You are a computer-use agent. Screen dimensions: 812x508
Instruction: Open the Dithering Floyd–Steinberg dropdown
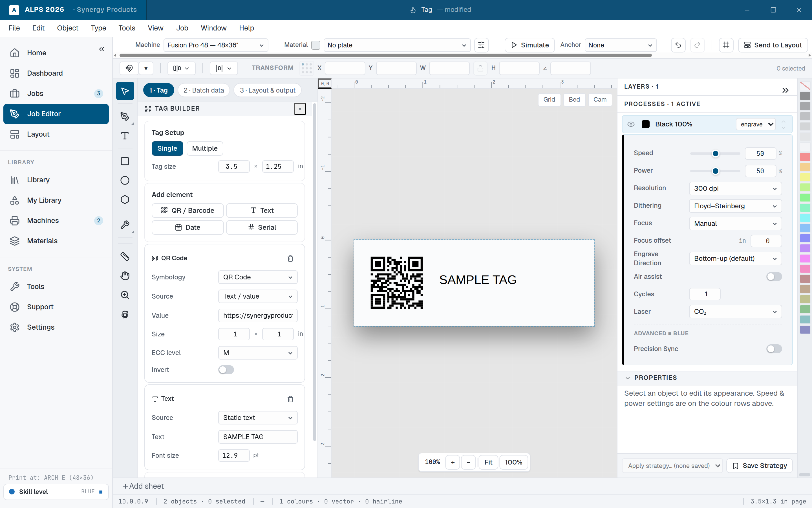click(736, 206)
